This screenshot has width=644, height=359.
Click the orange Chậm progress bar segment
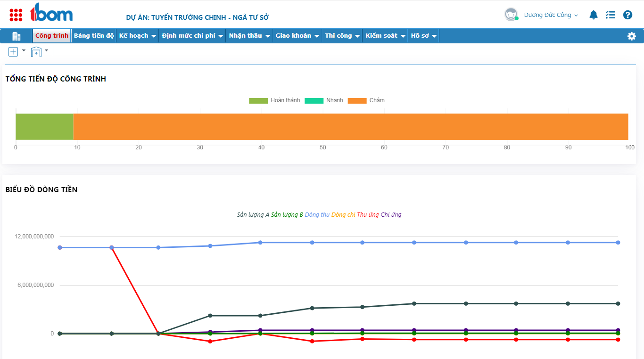[350, 127]
